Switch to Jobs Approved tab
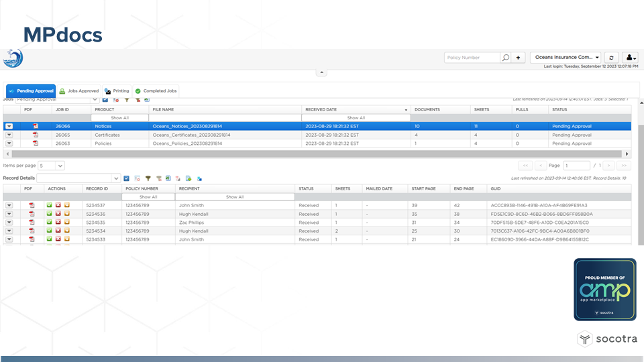 click(79, 90)
